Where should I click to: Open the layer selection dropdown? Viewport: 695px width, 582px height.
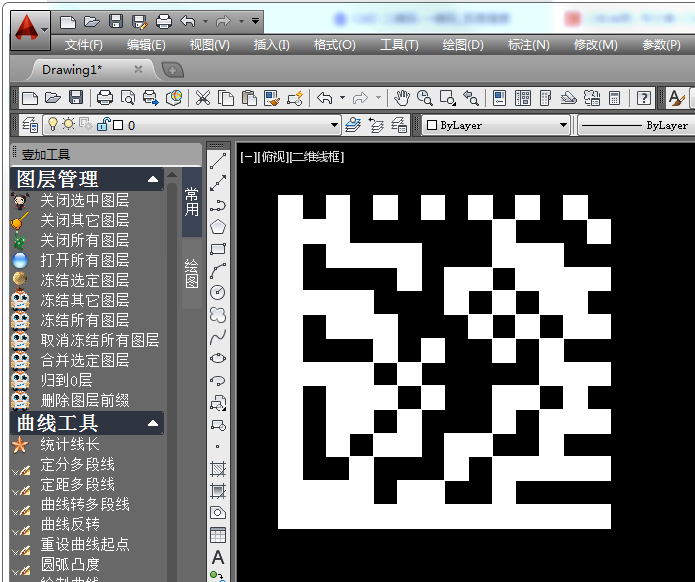[335, 125]
